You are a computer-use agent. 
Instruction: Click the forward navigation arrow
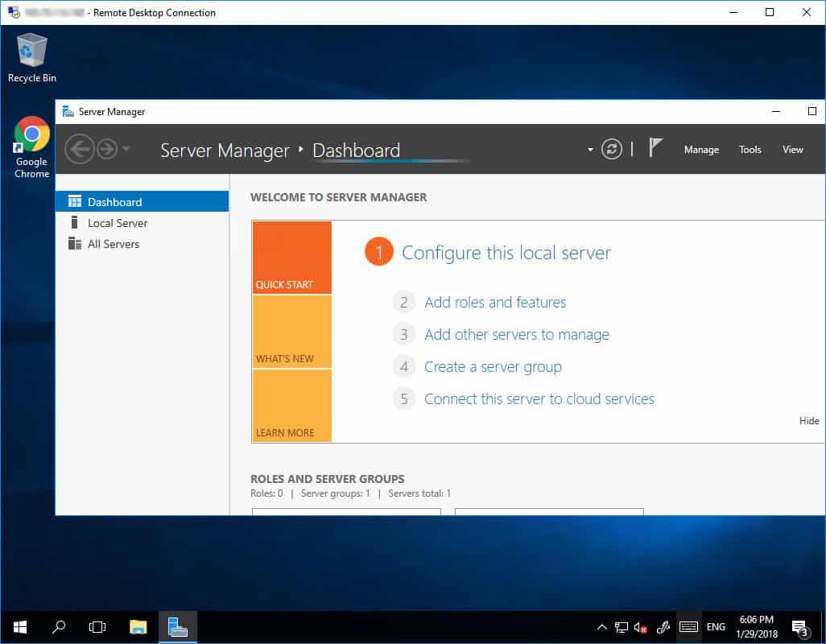coord(106,149)
